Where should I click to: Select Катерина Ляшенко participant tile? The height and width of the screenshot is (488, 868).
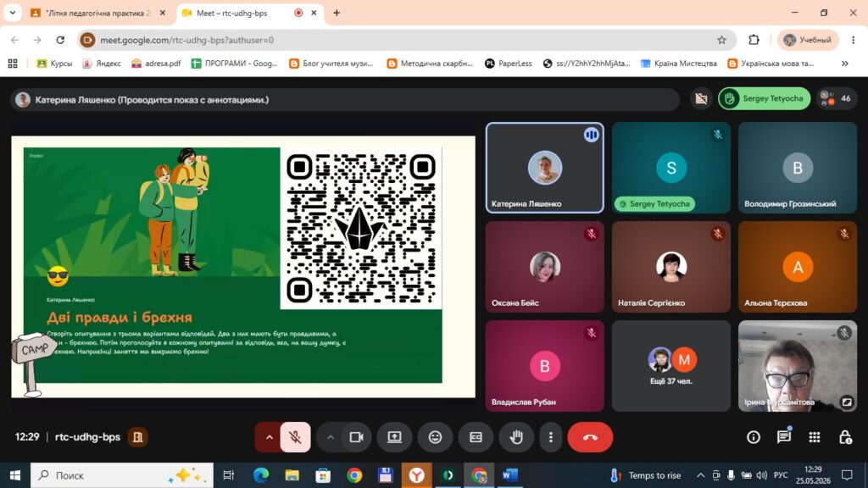[x=545, y=168]
